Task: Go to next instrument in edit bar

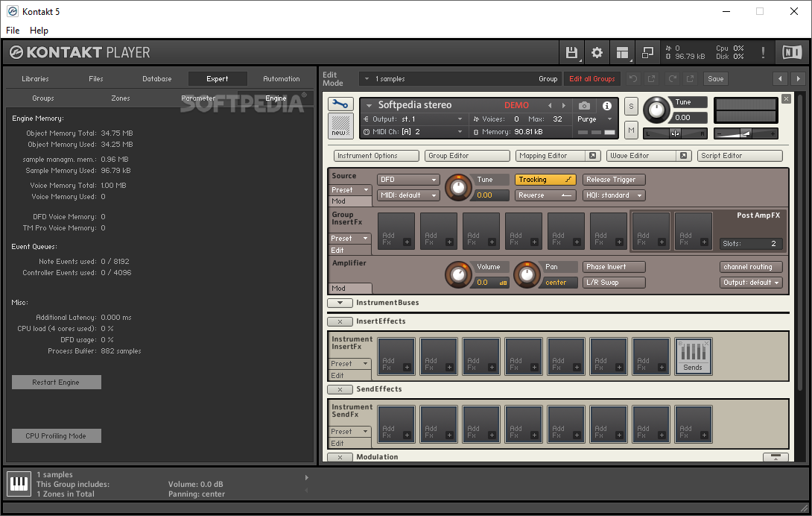Action: coord(798,79)
